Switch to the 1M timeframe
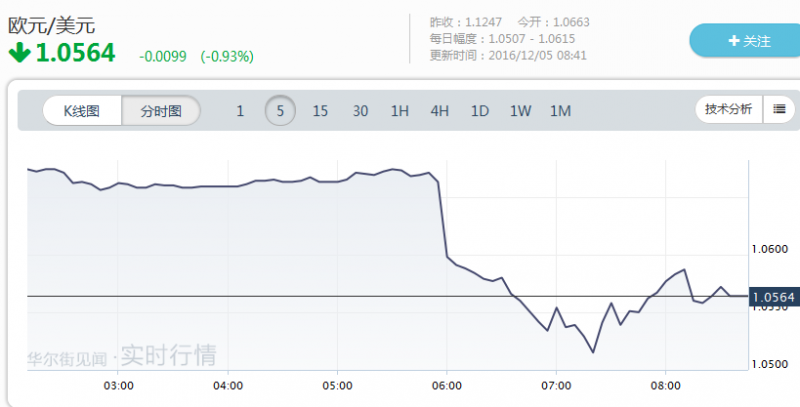 click(x=560, y=111)
